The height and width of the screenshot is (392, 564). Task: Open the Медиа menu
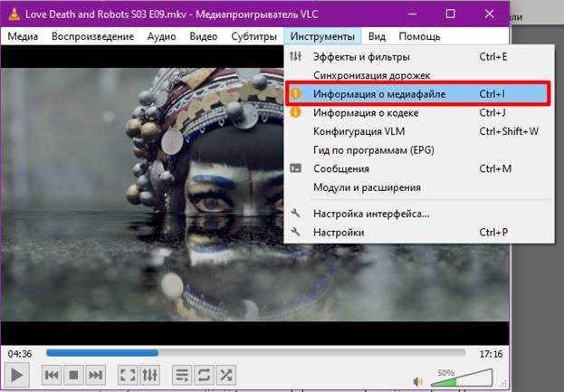coord(23,36)
